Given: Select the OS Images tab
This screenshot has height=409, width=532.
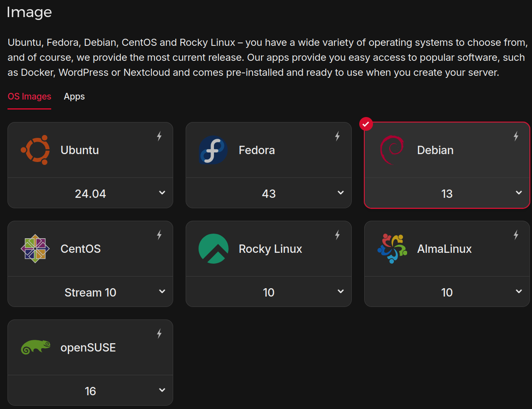Looking at the screenshot, I should coord(30,97).
